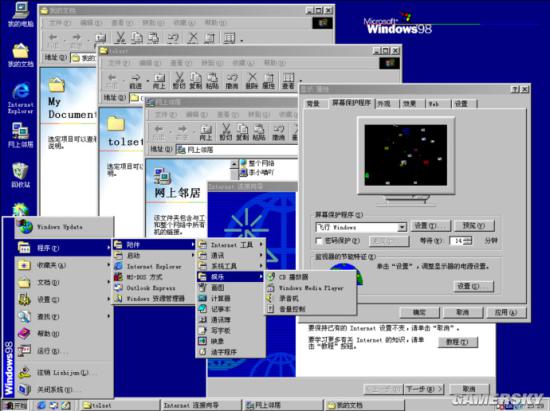Image resolution: width=550 pixels, height=411 pixels.
Task: Click the 网上邻居 address bar field
Action: pyautogui.click(x=236, y=150)
